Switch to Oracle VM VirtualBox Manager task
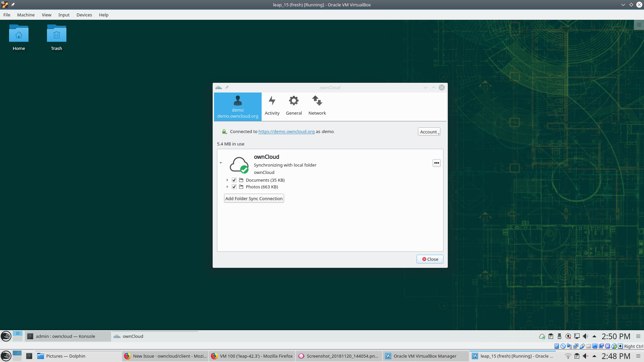The image size is (644, 362). tap(426, 356)
